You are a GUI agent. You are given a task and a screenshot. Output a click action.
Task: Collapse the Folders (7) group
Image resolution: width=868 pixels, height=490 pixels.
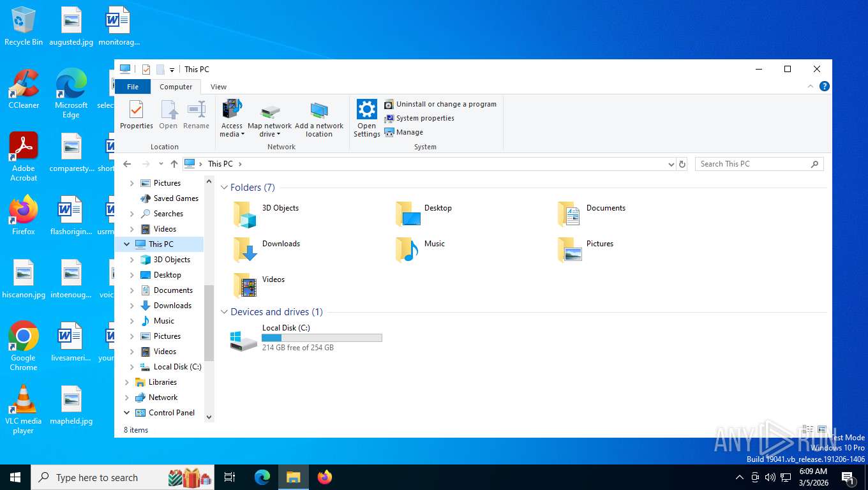224,188
